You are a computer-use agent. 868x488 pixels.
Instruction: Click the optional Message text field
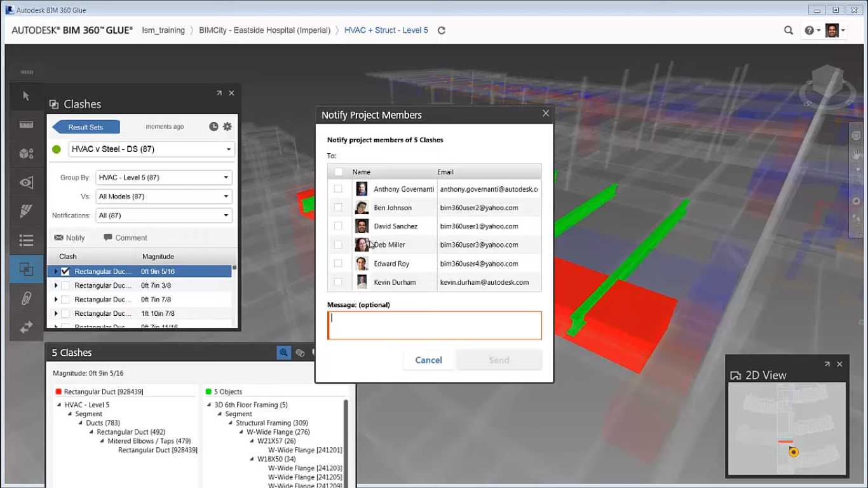[435, 325]
